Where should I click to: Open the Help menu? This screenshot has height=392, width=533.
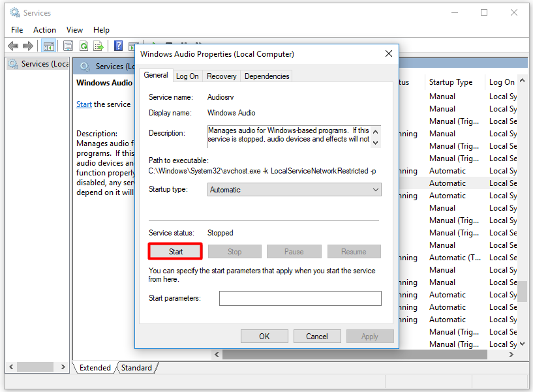[x=101, y=30]
